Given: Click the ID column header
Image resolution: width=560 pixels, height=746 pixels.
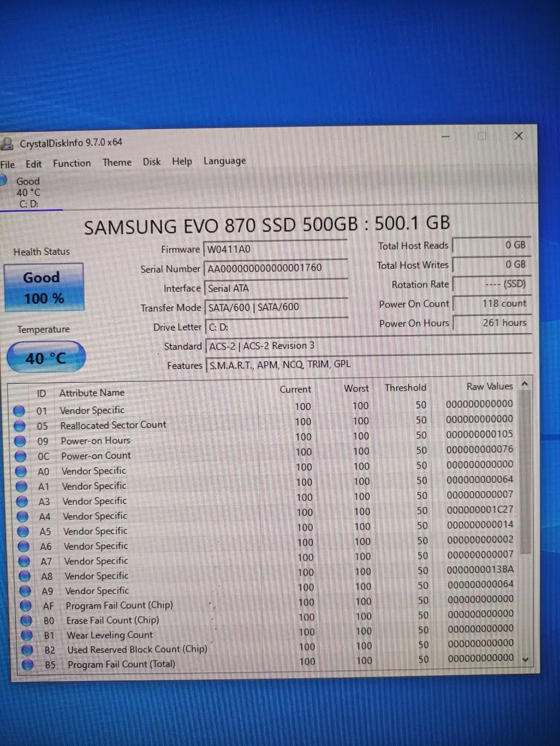Looking at the screenshot, I should pos(41,394).
